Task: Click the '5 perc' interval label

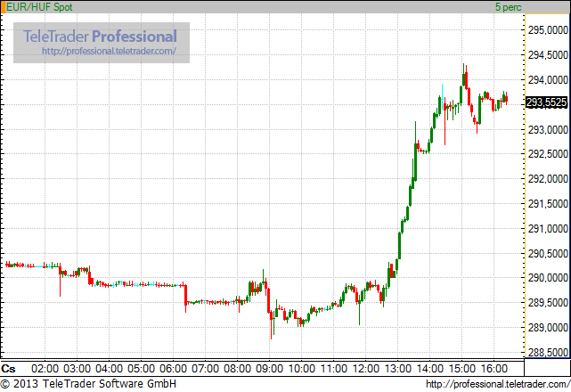Action: 509,7
